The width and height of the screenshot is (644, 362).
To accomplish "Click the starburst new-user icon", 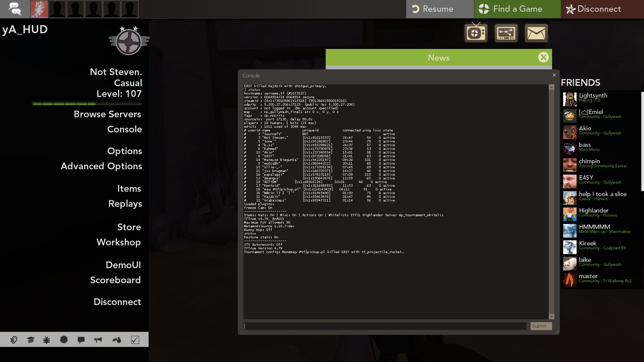I will tap(64, 340).
